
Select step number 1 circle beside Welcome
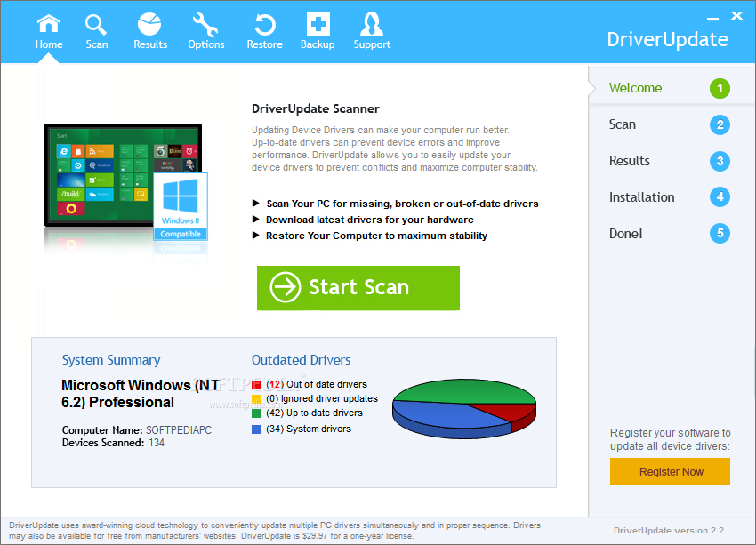coord(720,89)
